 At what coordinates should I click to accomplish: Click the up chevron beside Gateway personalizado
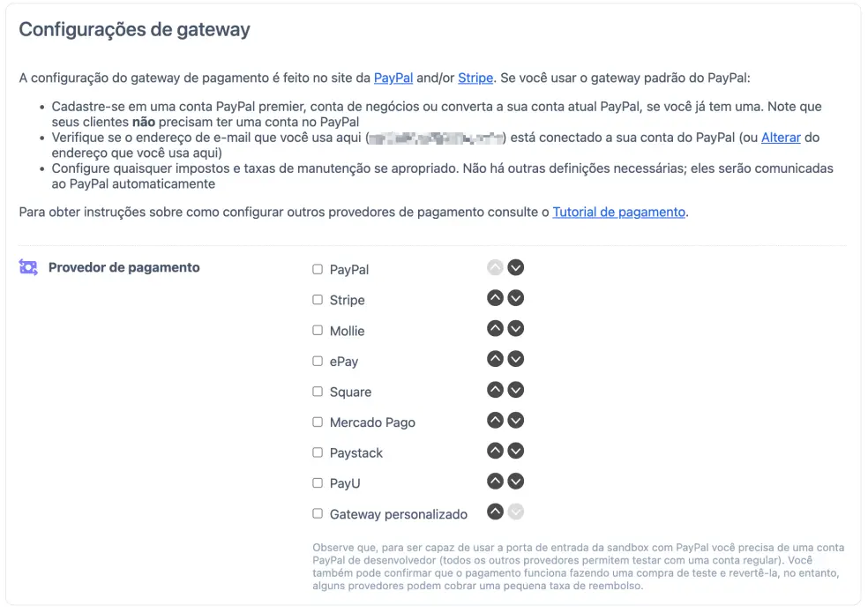(495, 512)
